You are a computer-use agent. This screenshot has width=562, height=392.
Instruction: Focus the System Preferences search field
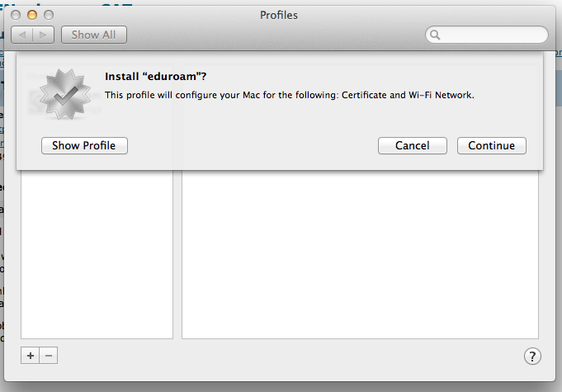pos(493,35)
